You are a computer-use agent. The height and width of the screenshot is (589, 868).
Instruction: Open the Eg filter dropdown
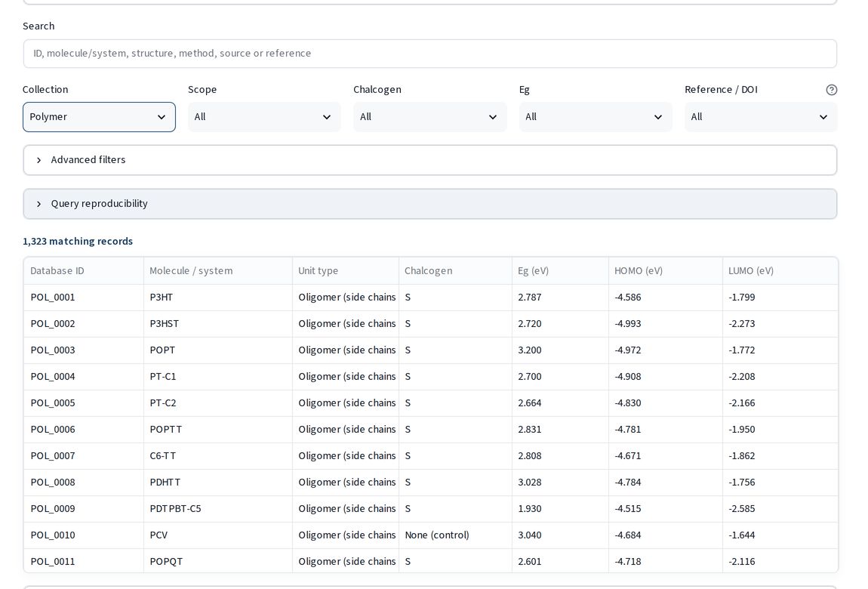coord(595,117)
